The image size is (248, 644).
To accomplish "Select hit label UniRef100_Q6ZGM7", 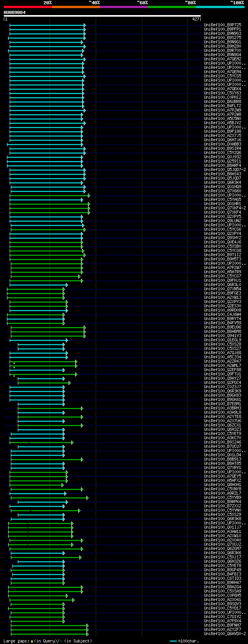I will (x=222, y=548).
